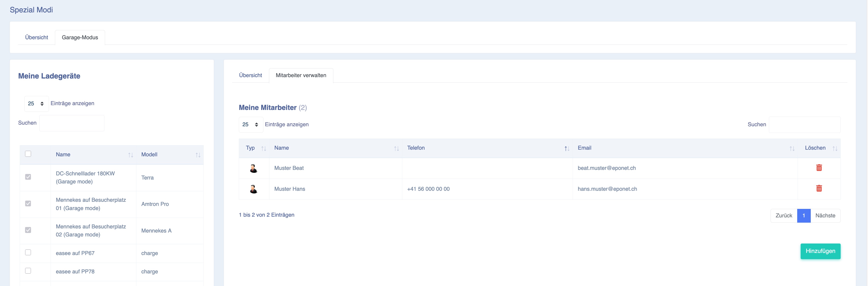The image size is (868, 286).
Task: Toggle select-all checkbox in chargers table header
Action: [28, 154]
